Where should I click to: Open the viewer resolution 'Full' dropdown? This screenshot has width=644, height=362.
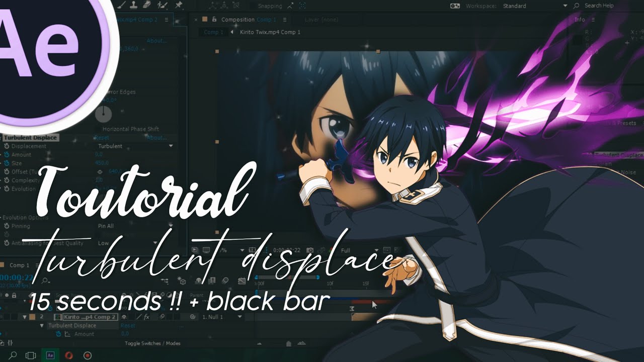pyautogui.click(x=359, y=250)
